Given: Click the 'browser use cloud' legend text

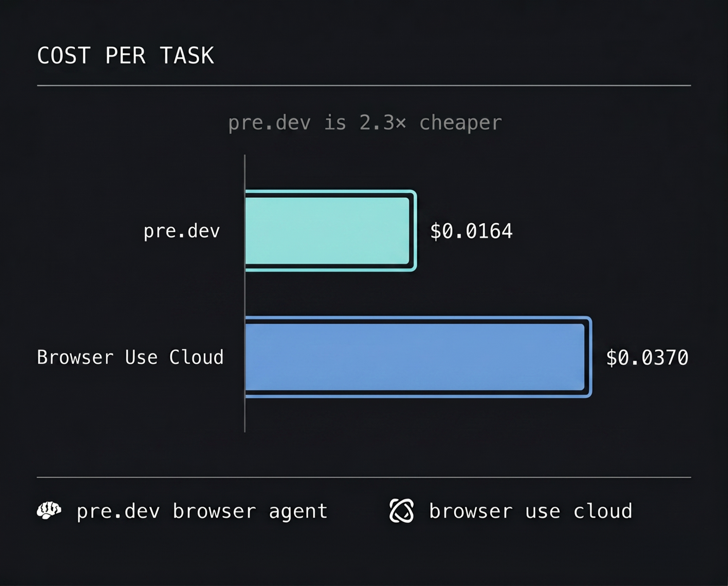Looking at the screenshot, I should (x=531, y=511).
